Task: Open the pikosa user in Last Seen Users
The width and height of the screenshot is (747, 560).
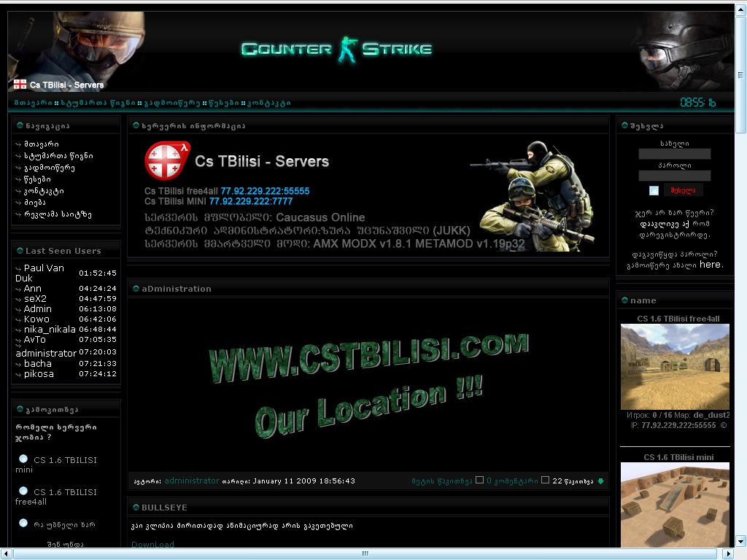Action: pyautogui.click(x=39, y=374)
